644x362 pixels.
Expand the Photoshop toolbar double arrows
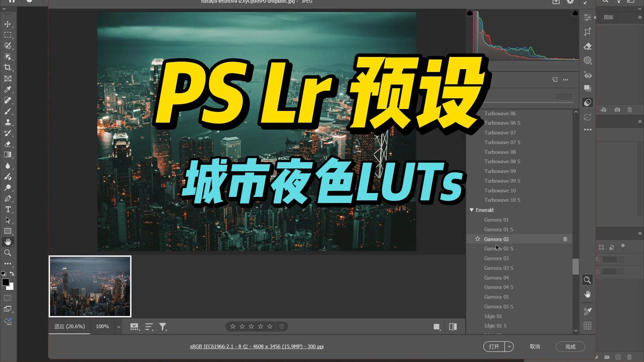tap(4, 9)
